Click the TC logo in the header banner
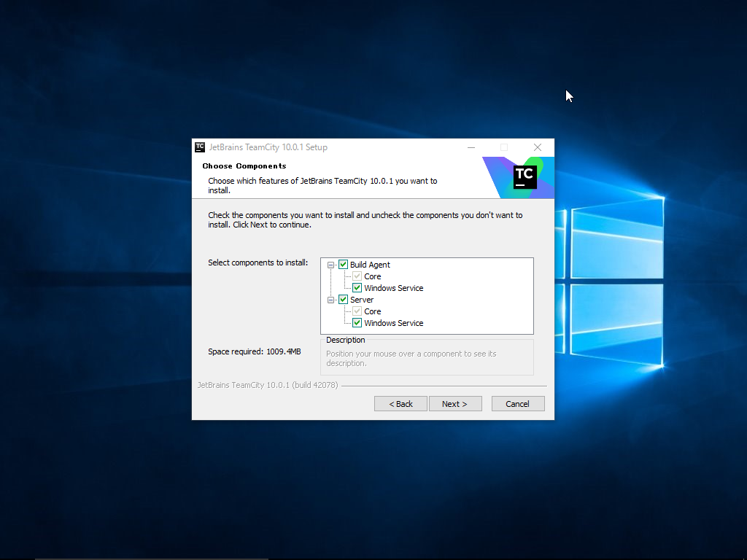The width and height of the screenshot is (747, 560). [x=525, y=176]
